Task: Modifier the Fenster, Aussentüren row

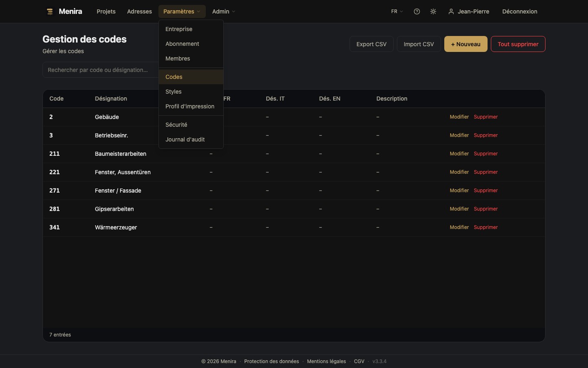Action: [459, 172]
